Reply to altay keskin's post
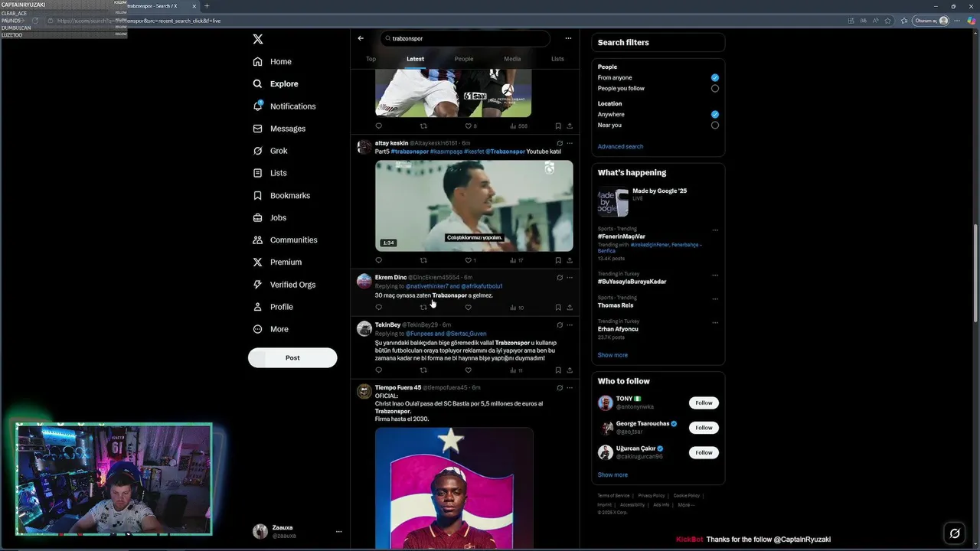 [x=378, y=260]
